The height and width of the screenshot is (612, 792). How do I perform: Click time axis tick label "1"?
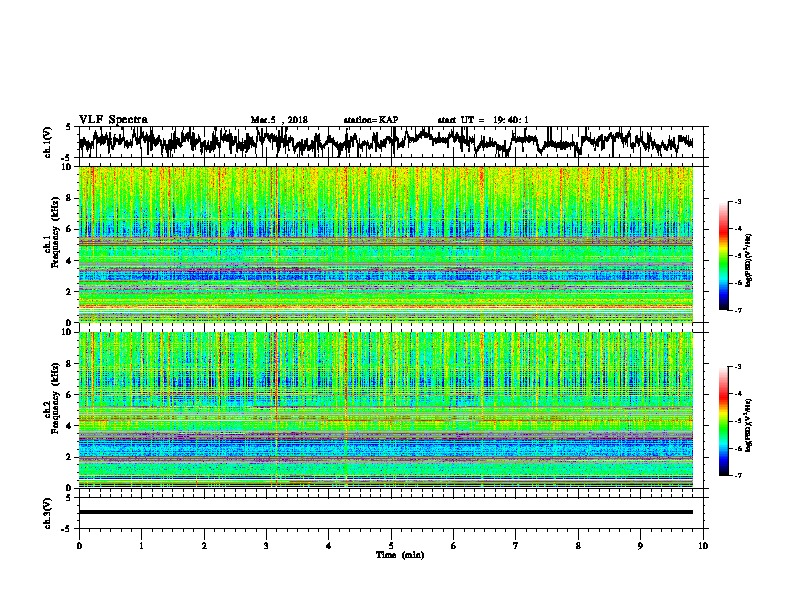pyautogui.click(x=141, y=546)
